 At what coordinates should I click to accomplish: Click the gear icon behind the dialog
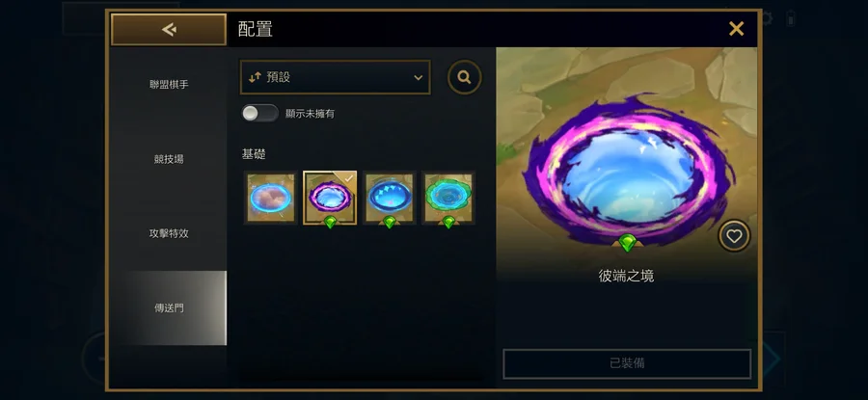(767, 17)
